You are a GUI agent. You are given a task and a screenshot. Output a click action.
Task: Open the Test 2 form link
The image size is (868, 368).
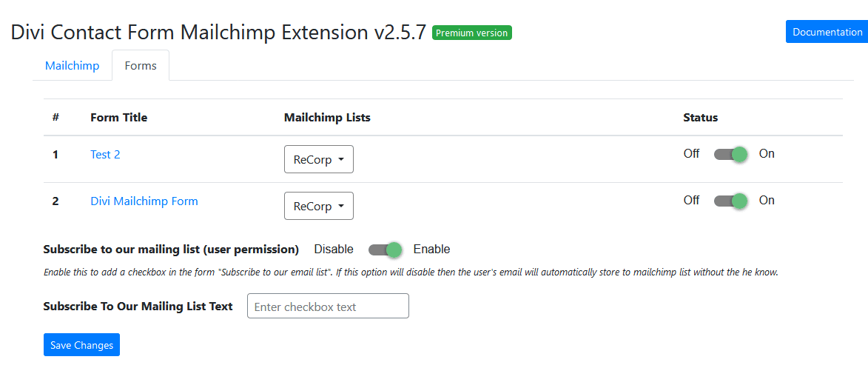coord(105,154)
